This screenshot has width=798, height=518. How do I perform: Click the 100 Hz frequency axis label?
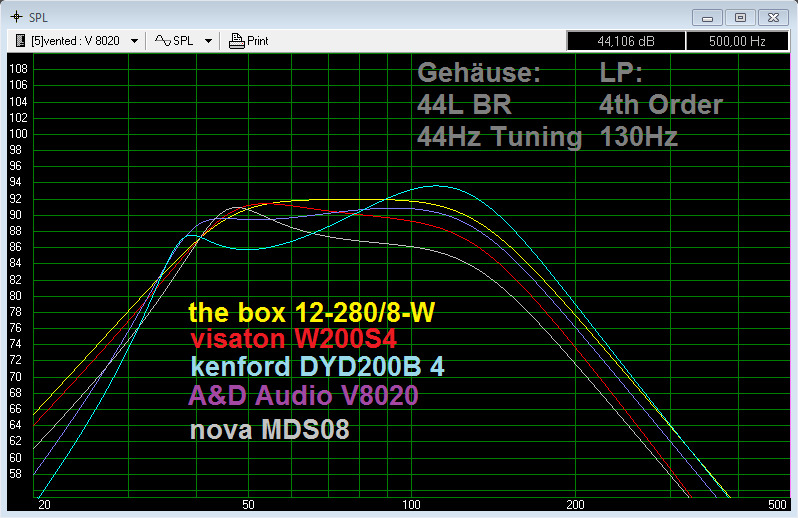[x=411, y=504]
